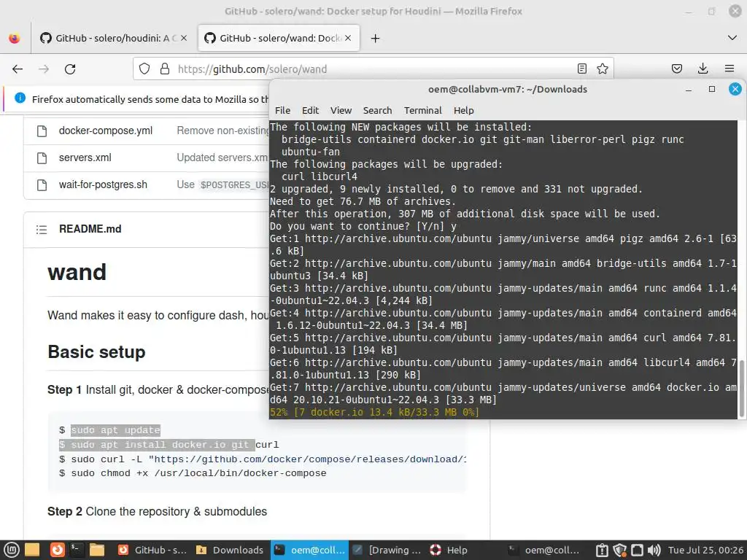Open file manager from panel launcher
The width and height of the screenshot is (747, 560).
pyautogui.click(x=97, y=550)
